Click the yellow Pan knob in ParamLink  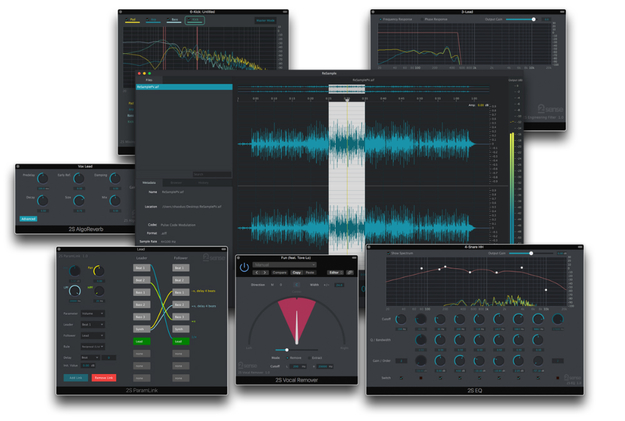(x=98, y=271)
